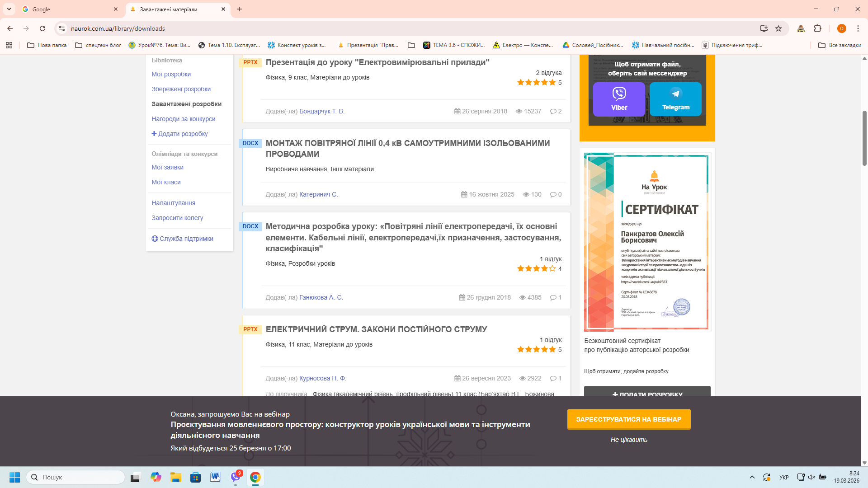This screenshot has width=868, height=488.
Task: Reload the current page
Action: coord(42,28)
